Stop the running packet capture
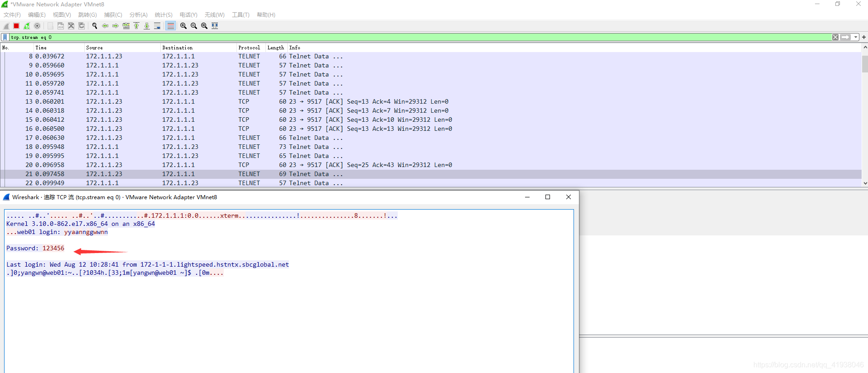This screenshot has height=373, width=868. (x=16, y=26)
